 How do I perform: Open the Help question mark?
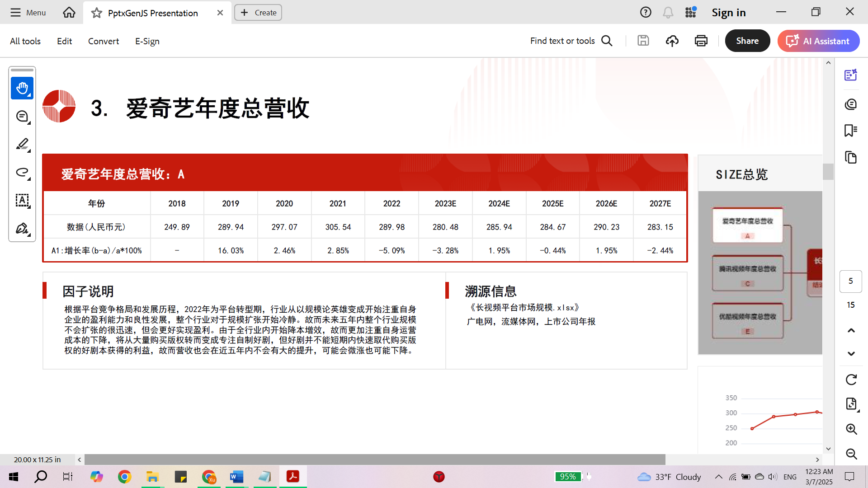tap(646, 13)
